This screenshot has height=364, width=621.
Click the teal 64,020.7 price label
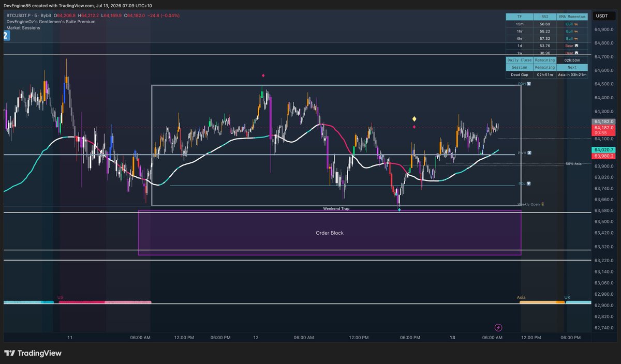click(603, 149)
